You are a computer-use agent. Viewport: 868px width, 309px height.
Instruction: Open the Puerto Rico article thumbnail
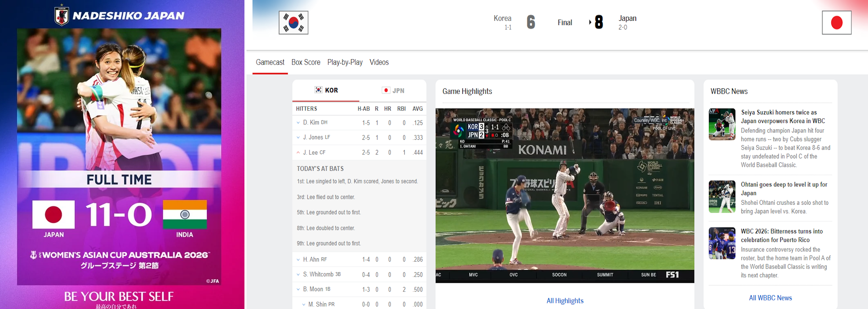(722, 243)
